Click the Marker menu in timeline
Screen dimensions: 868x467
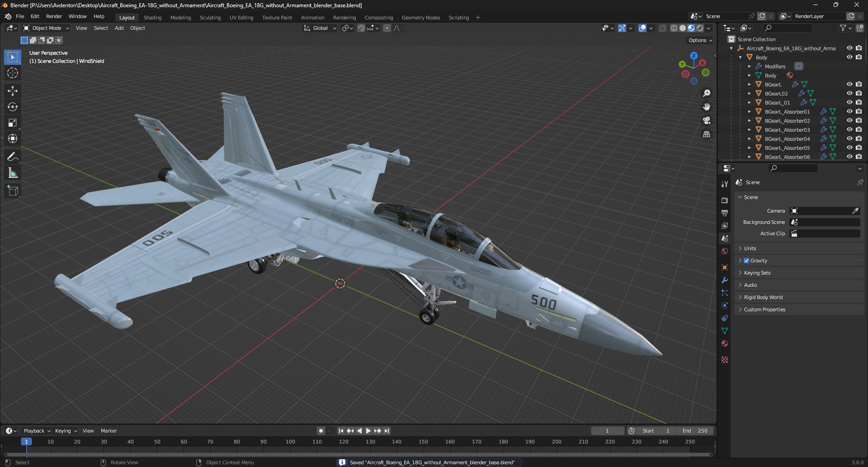108,431
